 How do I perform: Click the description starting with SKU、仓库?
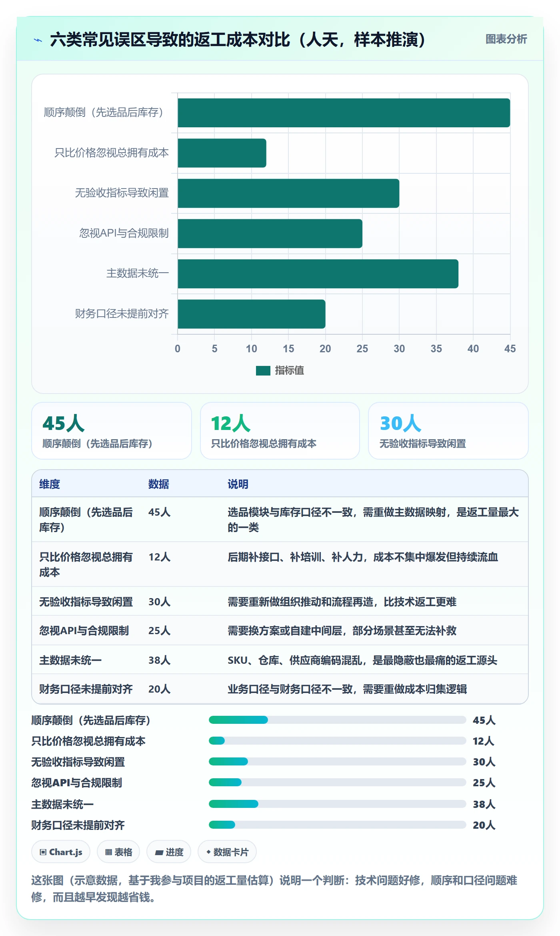click(x=362, y=660)
